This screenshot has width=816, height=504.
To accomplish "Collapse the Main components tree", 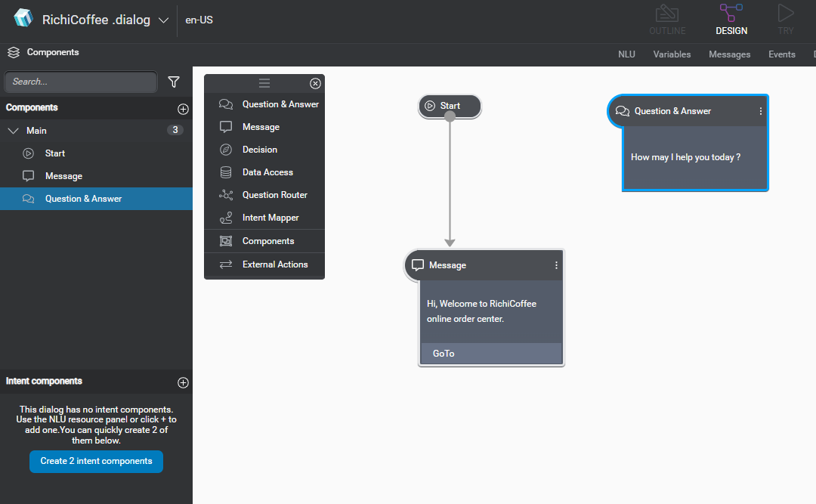I will point(13,131).
